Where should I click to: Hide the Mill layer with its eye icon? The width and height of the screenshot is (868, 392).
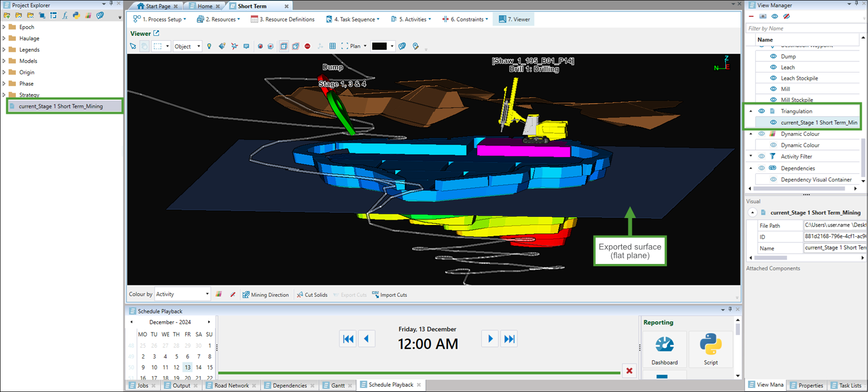773,89
